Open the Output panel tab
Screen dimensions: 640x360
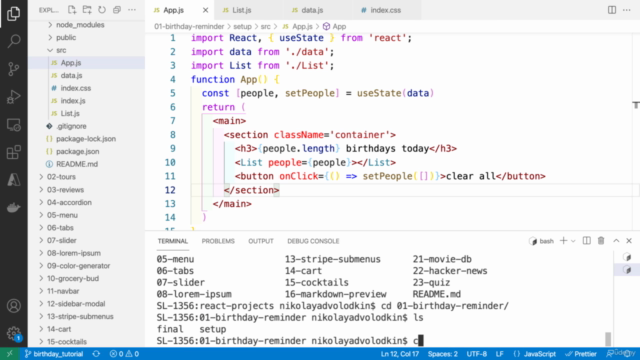coord(261,241)
